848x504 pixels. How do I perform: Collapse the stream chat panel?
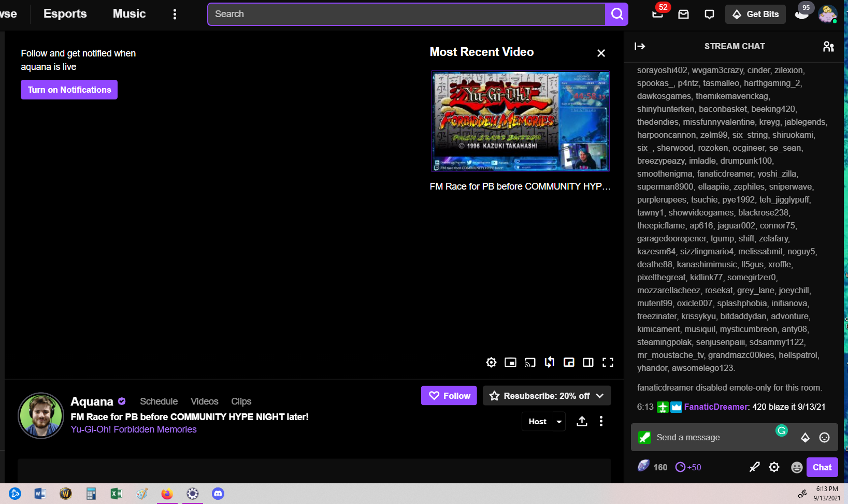click(x=640, y=47)
